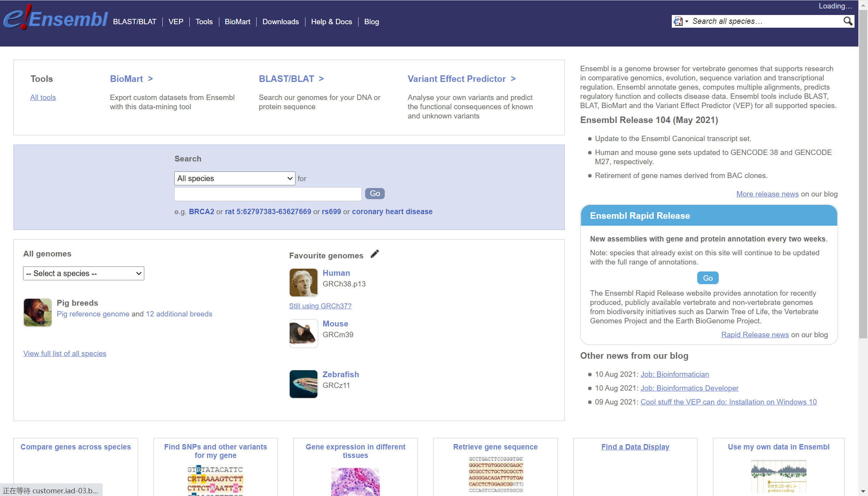Screen dimensions: 868x496
Task: Open Find a Data Display link
Action: [x=635, y=447]
